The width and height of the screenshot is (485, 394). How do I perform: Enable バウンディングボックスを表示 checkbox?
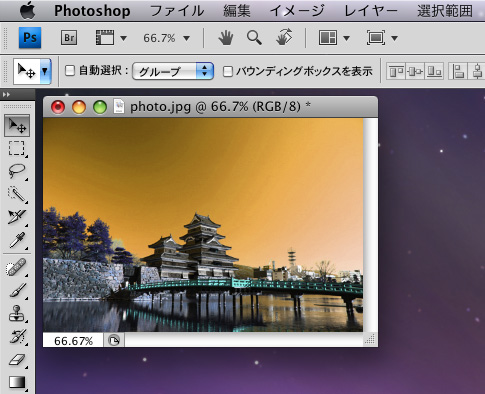coord(227,71)
